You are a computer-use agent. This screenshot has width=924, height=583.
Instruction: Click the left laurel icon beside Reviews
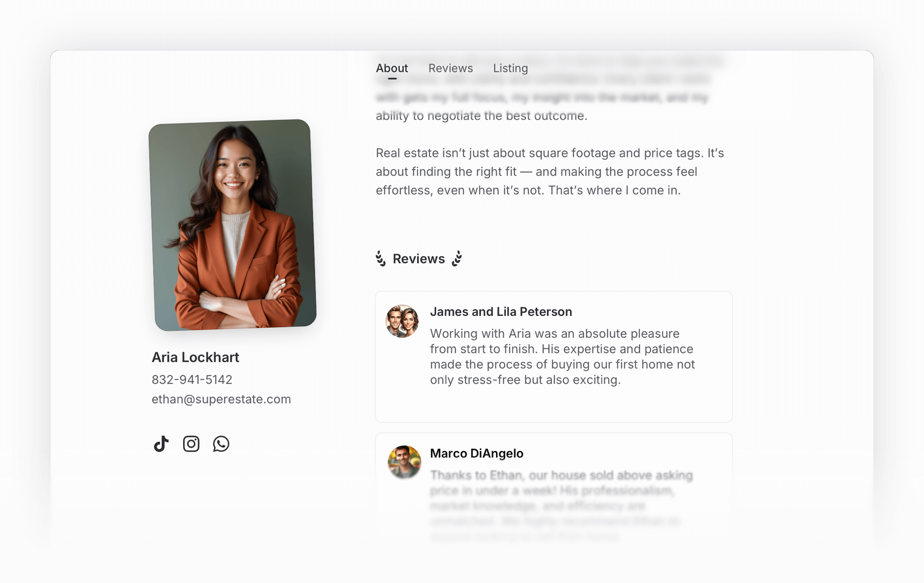(x=381, y=259)
